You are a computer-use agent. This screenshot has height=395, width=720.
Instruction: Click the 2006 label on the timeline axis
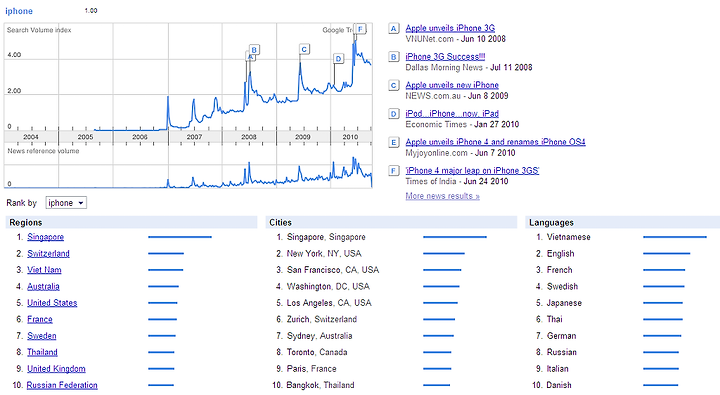pos(140,137)
